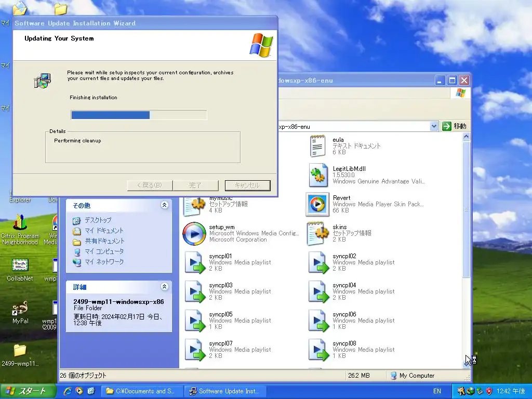Screen dimensions: 532x399
Task: Click My Computer in status bar
Action: coord(412,376)
